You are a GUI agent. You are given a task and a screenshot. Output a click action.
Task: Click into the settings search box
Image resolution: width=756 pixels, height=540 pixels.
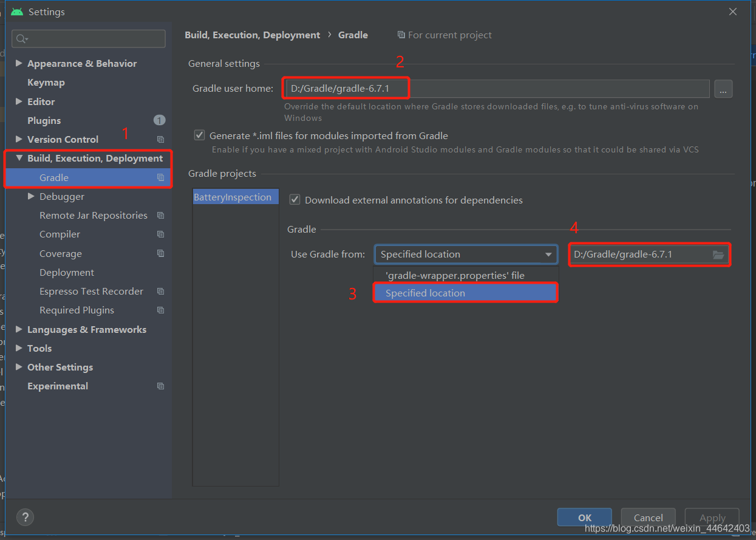pyautogui.click(x=89, y=39)
